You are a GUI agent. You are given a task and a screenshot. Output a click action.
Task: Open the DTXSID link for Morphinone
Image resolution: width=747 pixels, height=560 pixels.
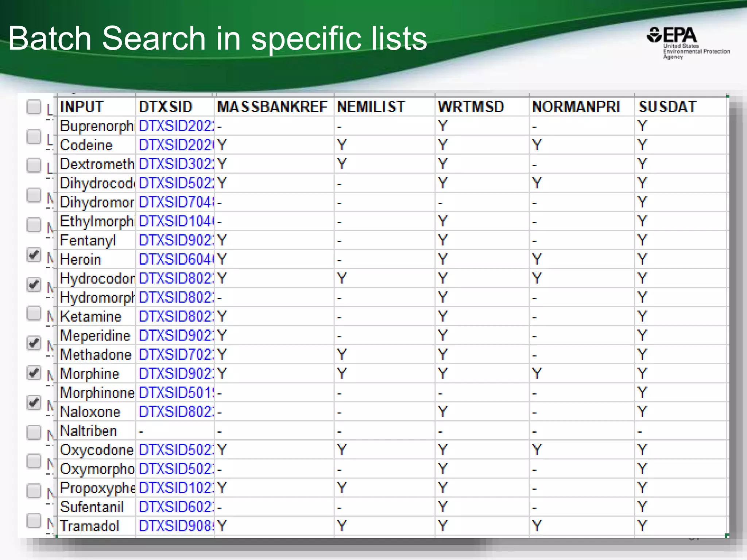pyautogui.click(x=176, y=393)
